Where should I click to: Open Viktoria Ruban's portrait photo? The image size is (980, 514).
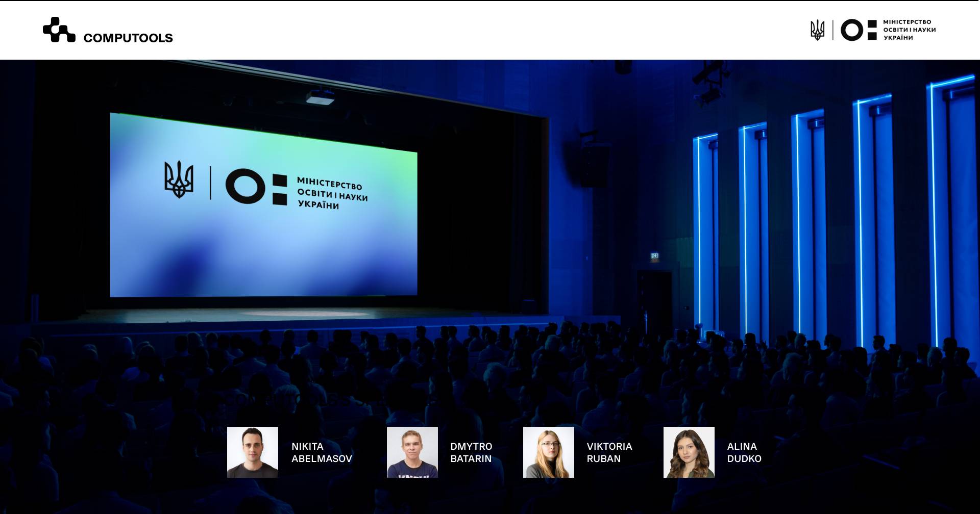[x=549, y=452]
